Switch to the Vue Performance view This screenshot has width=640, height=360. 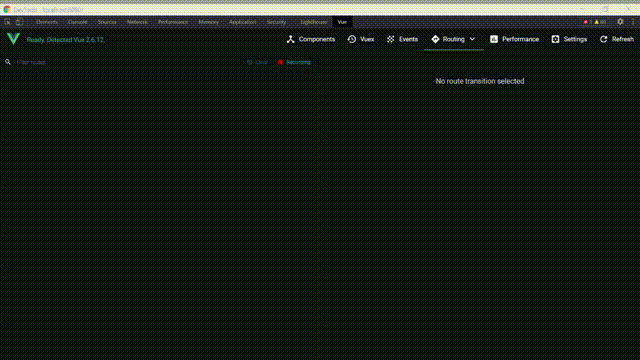pyautogui.click(x=520, y=39)
